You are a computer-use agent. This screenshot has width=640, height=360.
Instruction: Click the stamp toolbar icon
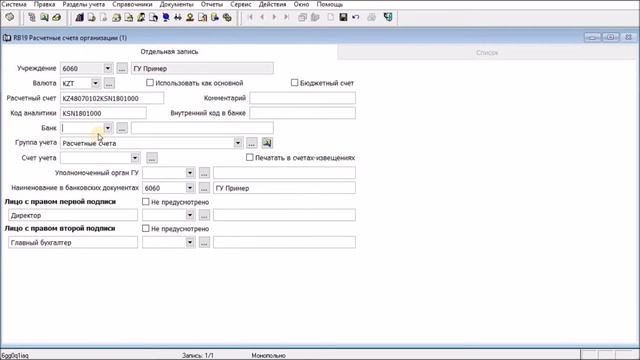click(x=190, y=17)
